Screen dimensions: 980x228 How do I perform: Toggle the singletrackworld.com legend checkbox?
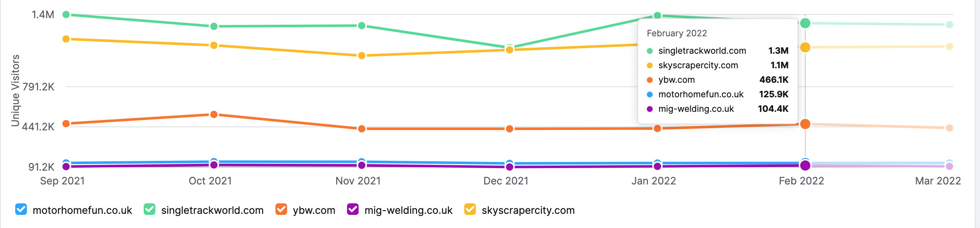point(150,209)
